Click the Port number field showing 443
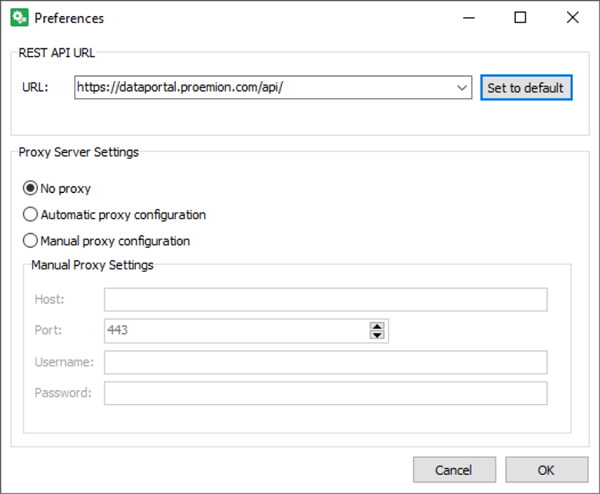The image size is (600, 494). tap(235, 331)
